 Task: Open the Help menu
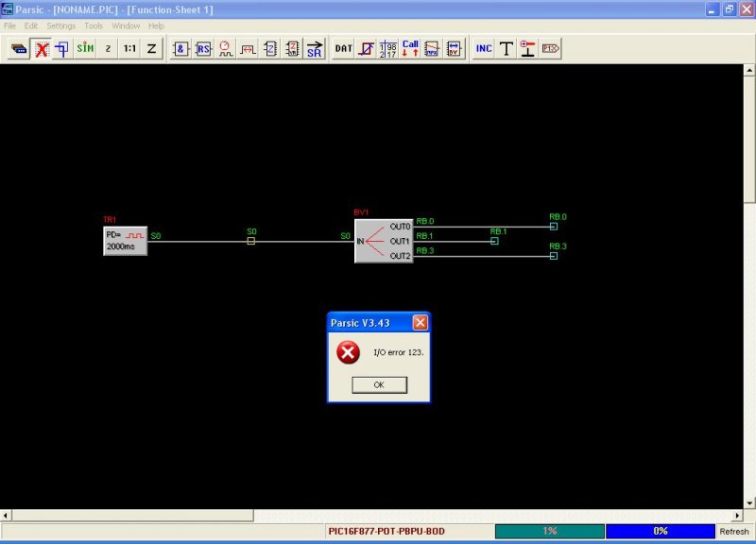[x=156, y=25]
